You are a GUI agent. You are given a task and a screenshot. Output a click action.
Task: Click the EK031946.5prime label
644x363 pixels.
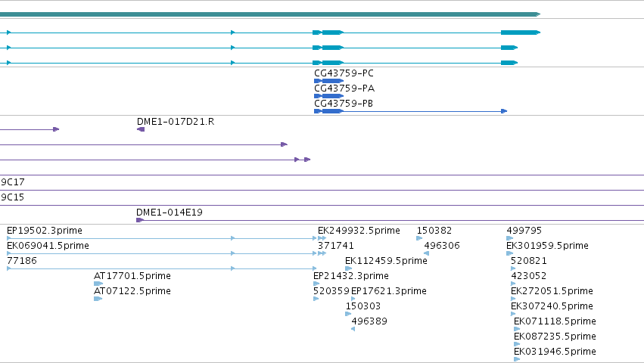coord(555,352)
